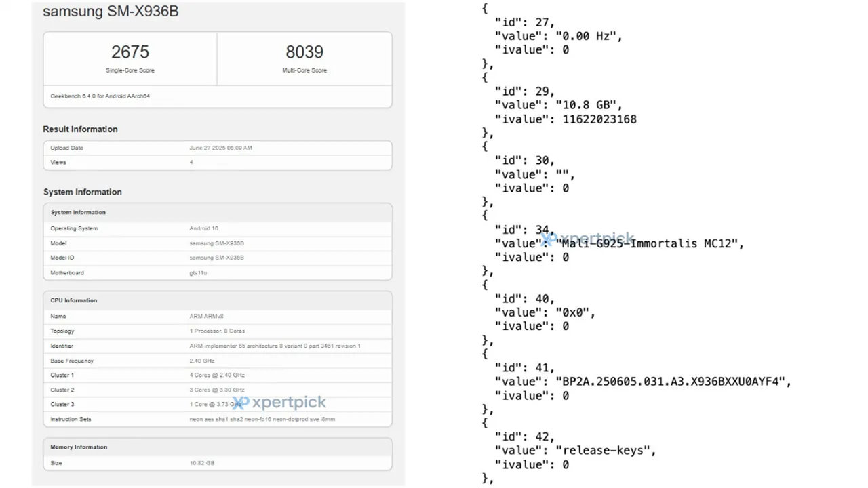868x488 pixels.
Task: Click the JSON line '"id": 42'
Action: (x=525, y=437)
